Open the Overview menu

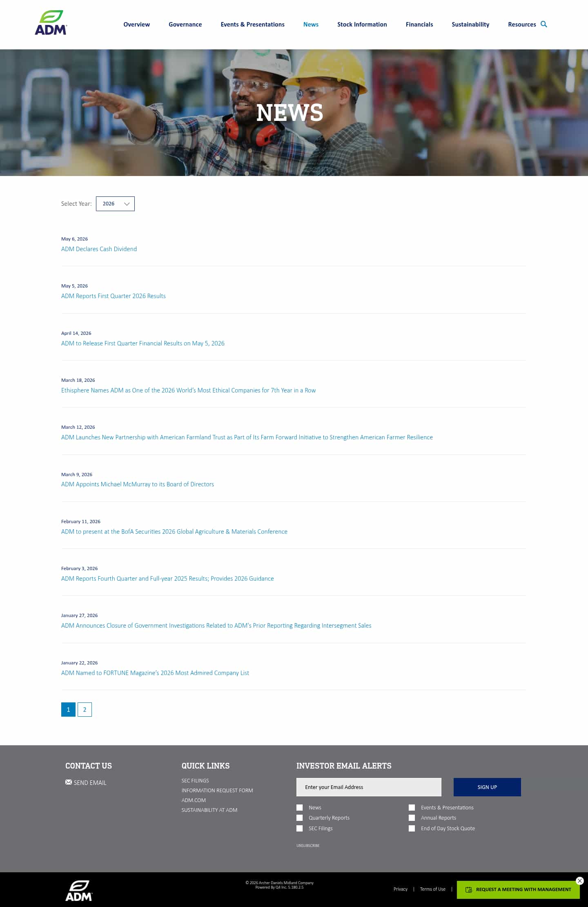tap(137, 25)
